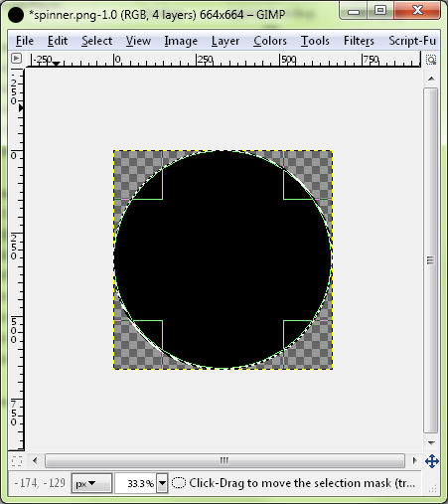Screen dimensions: 448x504
Task: Toggle the Quick Mask button at bottom left
Action: [16, 461]
